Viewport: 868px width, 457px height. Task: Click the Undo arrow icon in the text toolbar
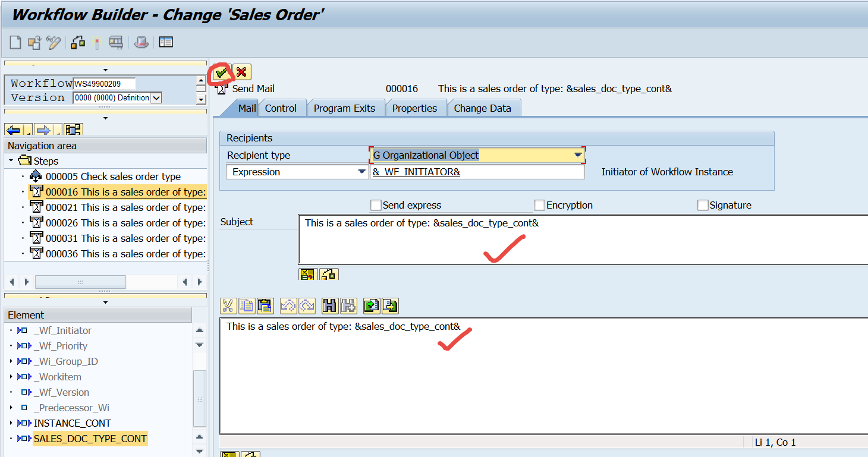[289, 305]
